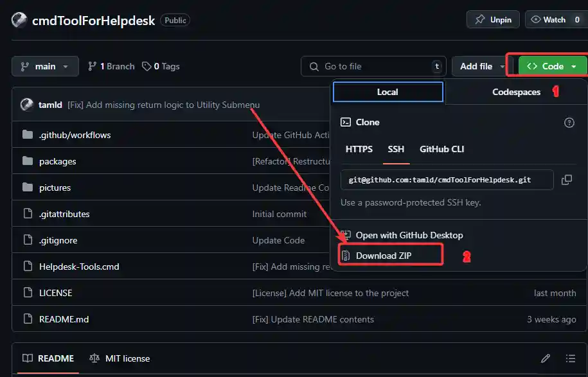Click the pencil icon to edit README
Viewport: 588px width, 377px height.
click(546, 358)
